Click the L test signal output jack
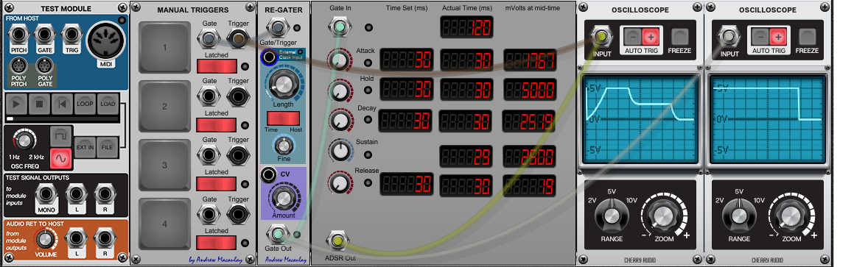The image size is (868, 267). [77, 195]
